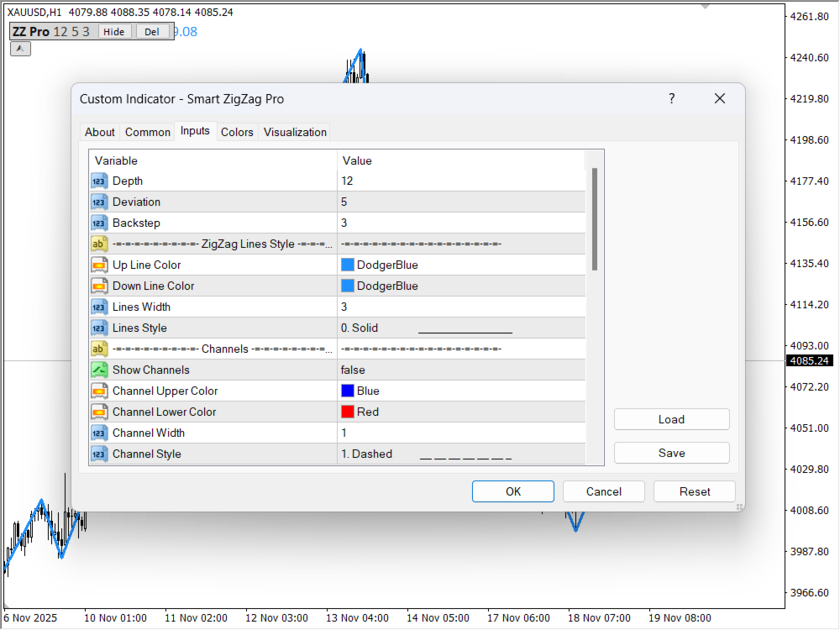Image resolution: width=840 pixels, height=630 pixels.
Task: Click the Channel Lower Color red swatch
Action: [x=348, y=412]
